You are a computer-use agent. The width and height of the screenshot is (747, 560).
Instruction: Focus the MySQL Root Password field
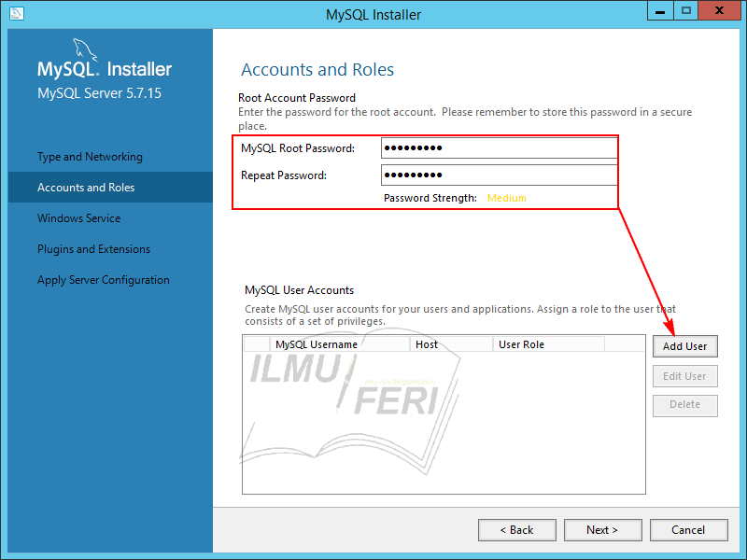(499, 147)
